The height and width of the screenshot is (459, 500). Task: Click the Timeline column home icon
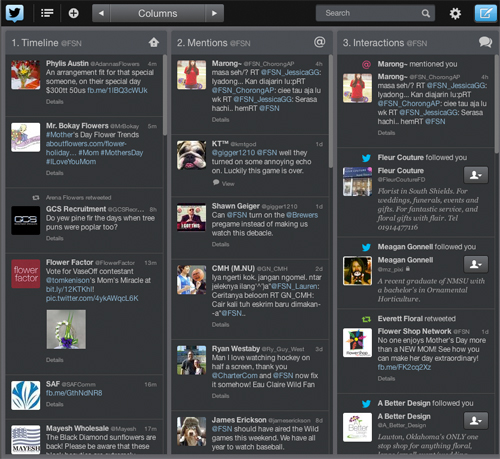pos(154,42)
